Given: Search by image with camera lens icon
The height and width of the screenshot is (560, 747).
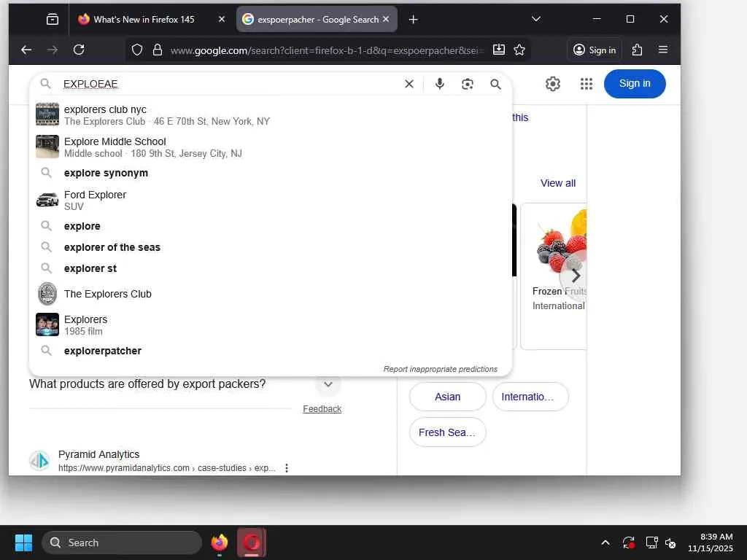Looking at the screenshot, I should 468,84.
